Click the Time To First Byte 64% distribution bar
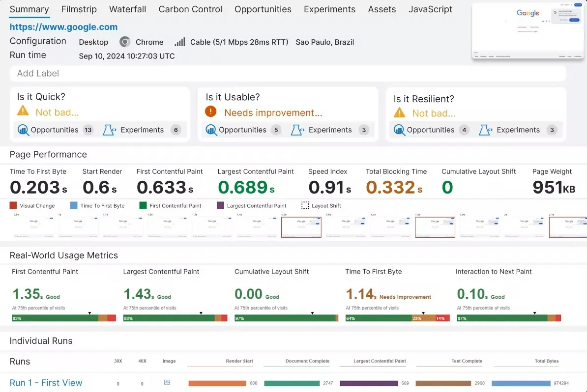 click(x=398, y=318)
